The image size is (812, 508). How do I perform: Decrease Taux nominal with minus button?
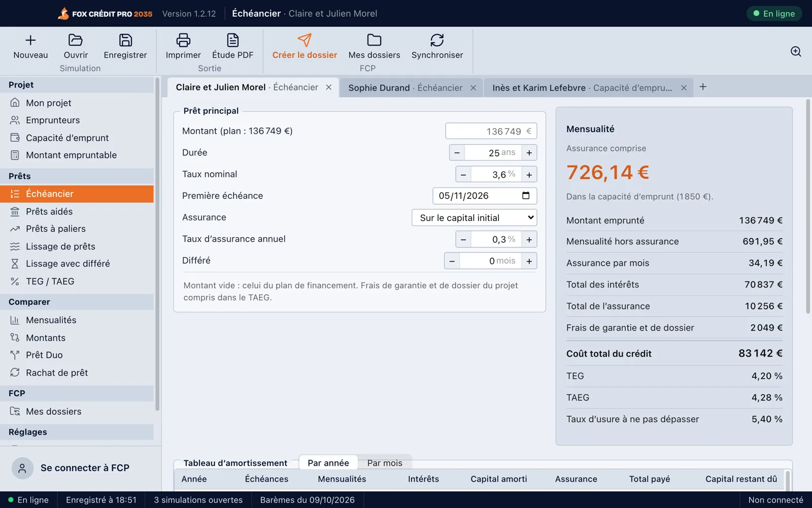pos(463,174)
